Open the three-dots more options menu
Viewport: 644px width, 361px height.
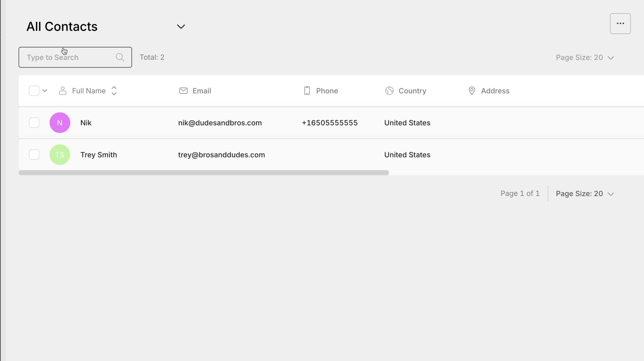(620, 23)
